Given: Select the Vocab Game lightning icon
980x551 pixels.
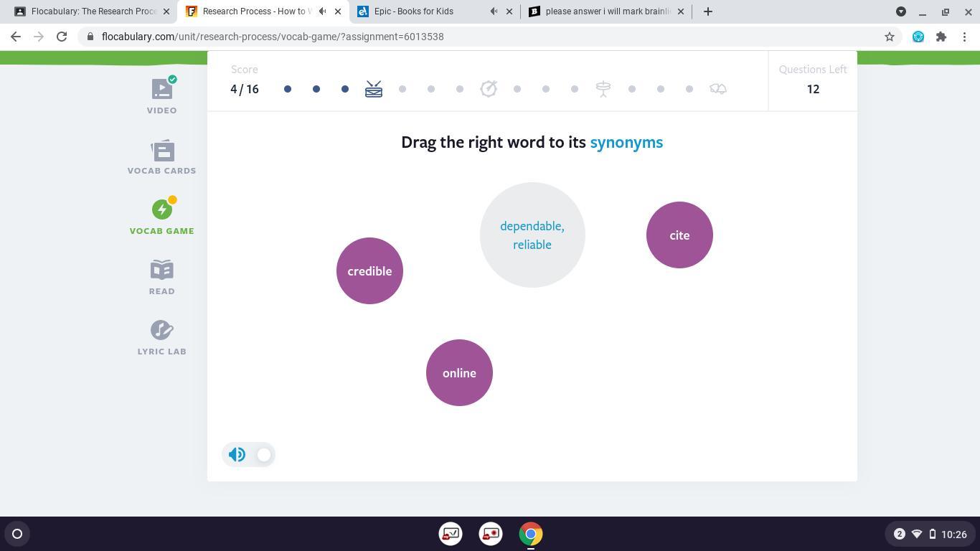Looking at the screenshot, I should pyautogui.click(x=161, y=209).
